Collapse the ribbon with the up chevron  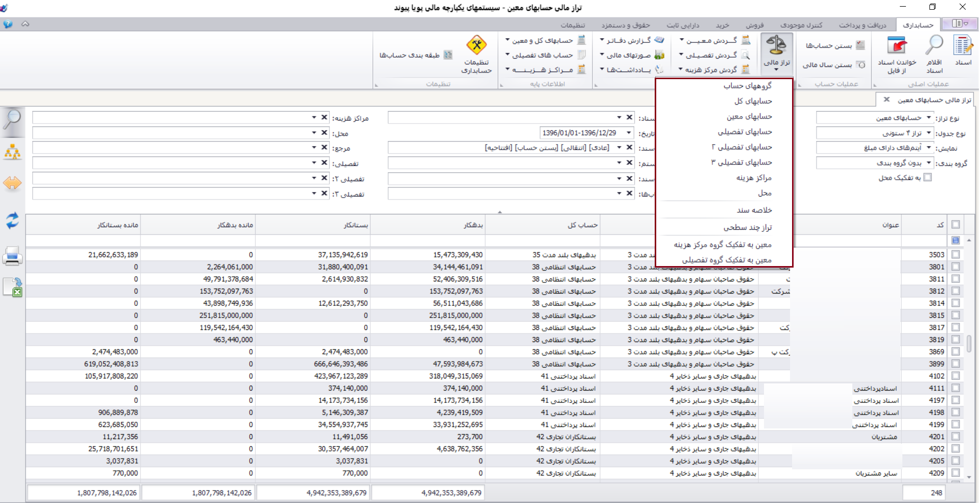pyautogui.click(x=25, y=24)
